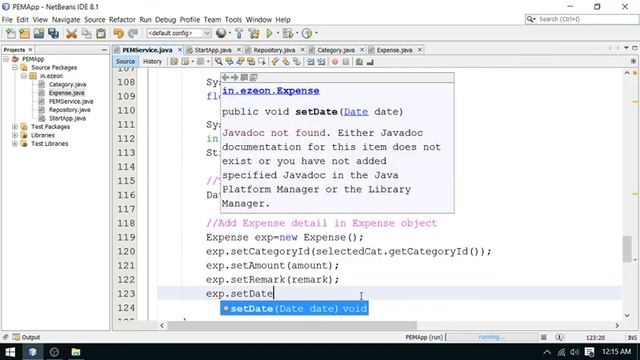Open the NetBeans taskbar icon
Viewport: 640px width, 360px height.
[x=33, y=351]
